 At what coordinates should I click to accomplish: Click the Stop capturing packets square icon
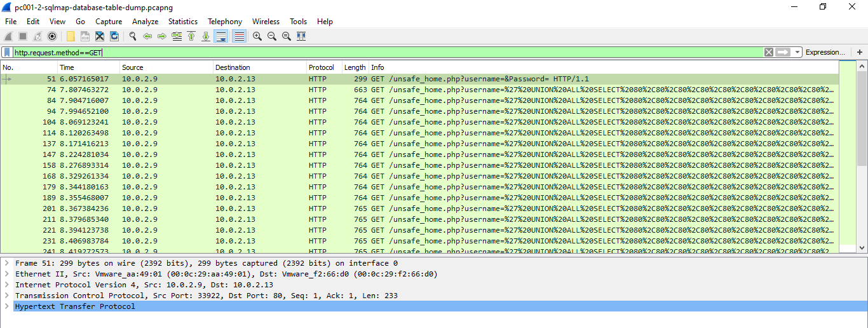[x=23, y=36]
